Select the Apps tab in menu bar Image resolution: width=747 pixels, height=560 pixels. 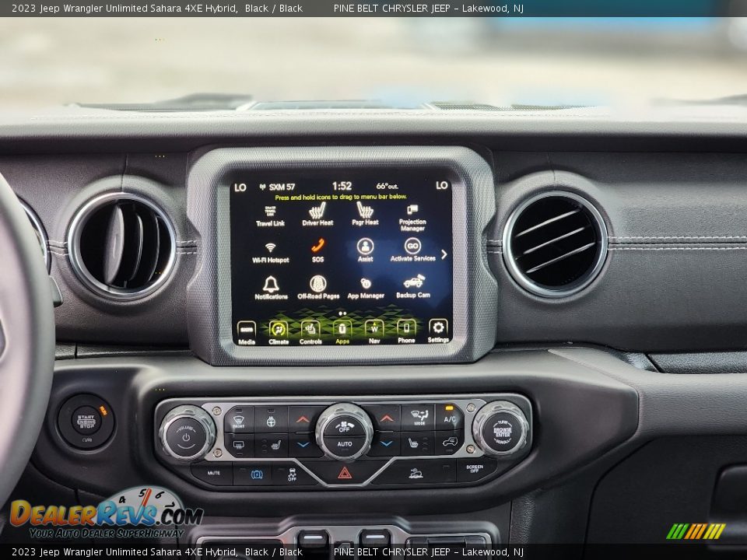click(342, 332)
